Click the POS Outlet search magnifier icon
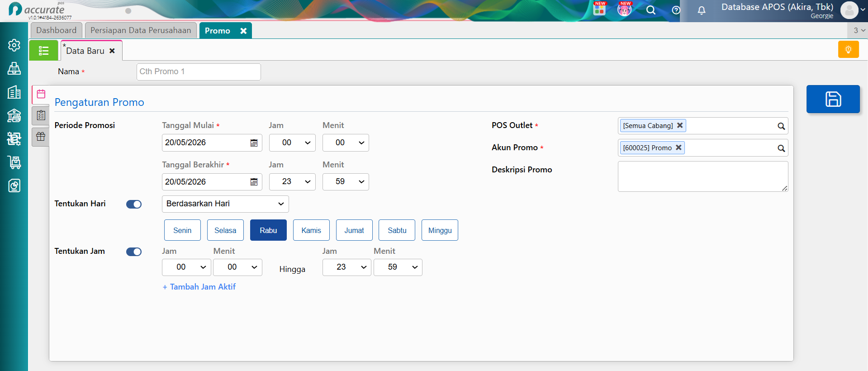This screenshot has height=371, width=868. pyautogui.click(x=781, y=126)
